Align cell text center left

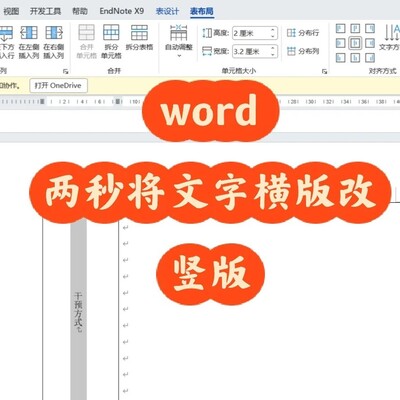point(340,43)
